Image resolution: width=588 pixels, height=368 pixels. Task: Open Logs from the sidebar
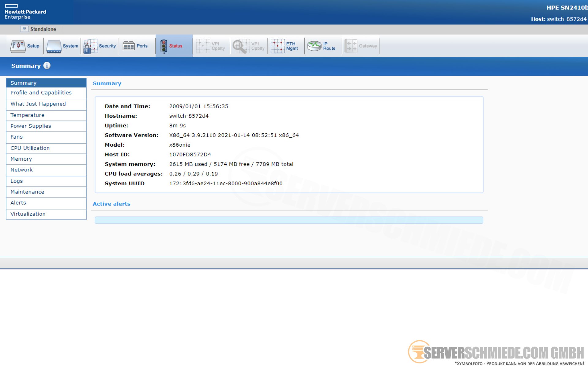(x=17, y=181)
